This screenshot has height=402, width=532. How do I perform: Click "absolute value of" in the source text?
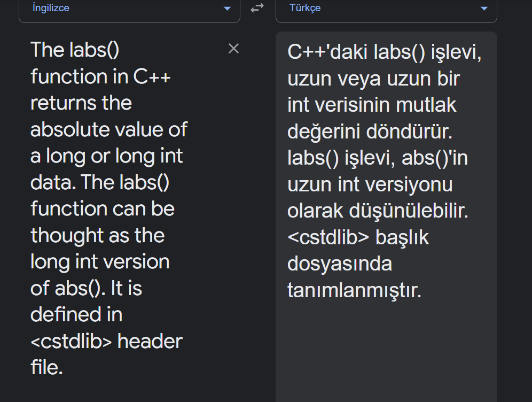[109, 129]
